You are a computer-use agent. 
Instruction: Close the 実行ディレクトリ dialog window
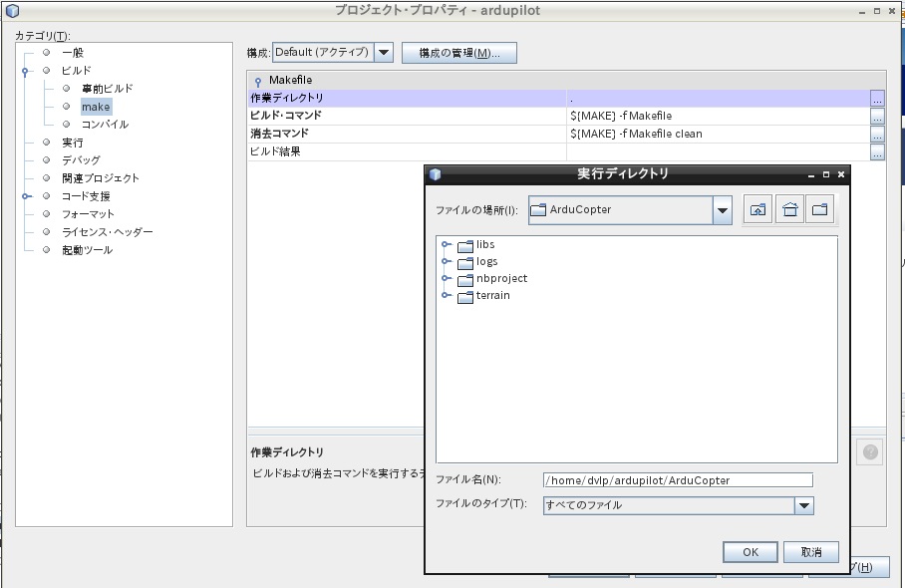point(841,174)
